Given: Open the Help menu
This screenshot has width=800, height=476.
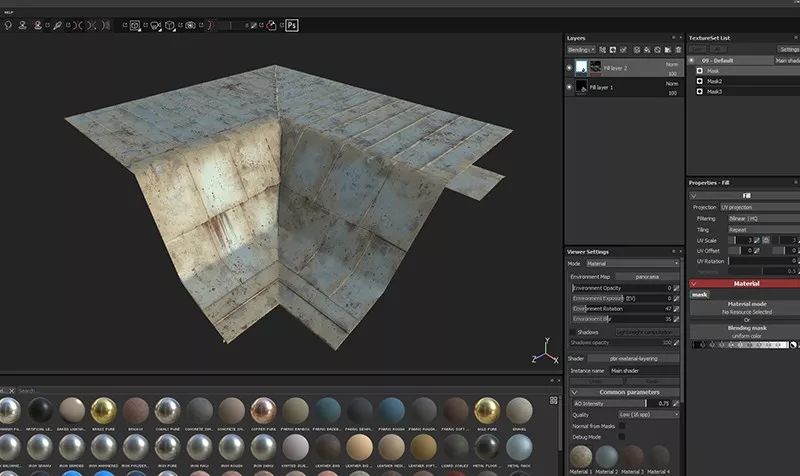Looking at the screenshot, I should (x=9, y=12).
